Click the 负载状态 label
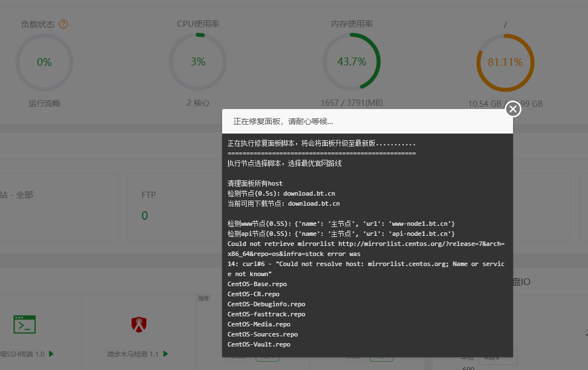Image resolution: width=588 pixels, height=370 pixels. point(37,25)
